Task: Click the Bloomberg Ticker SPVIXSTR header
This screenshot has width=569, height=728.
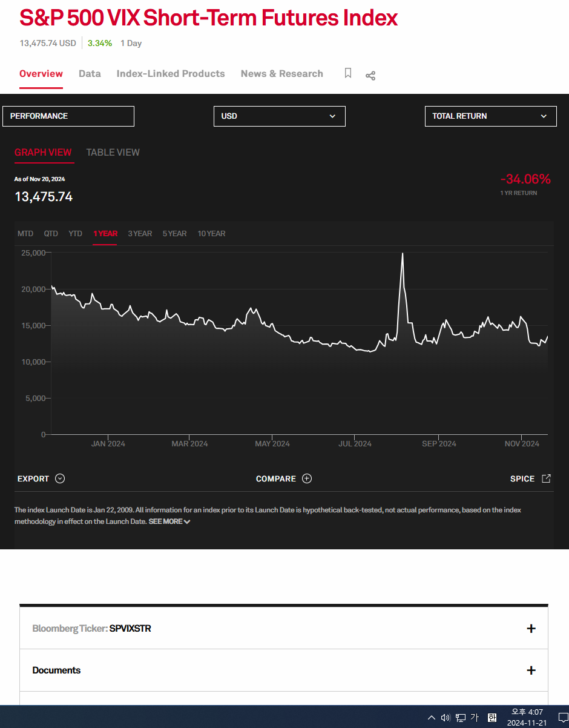Action: click(x=91, y=629)
